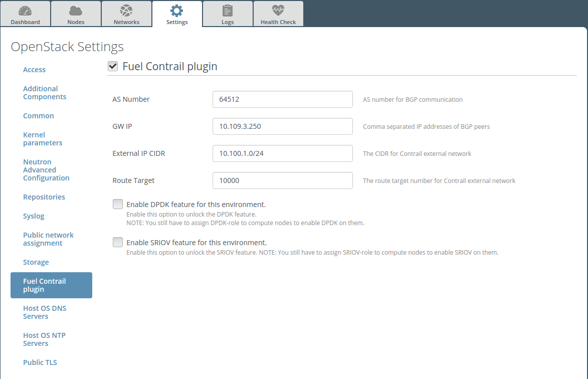Click the 'External IP CIDR' field label
Screen dimensions: 588x379
[139, 153]
